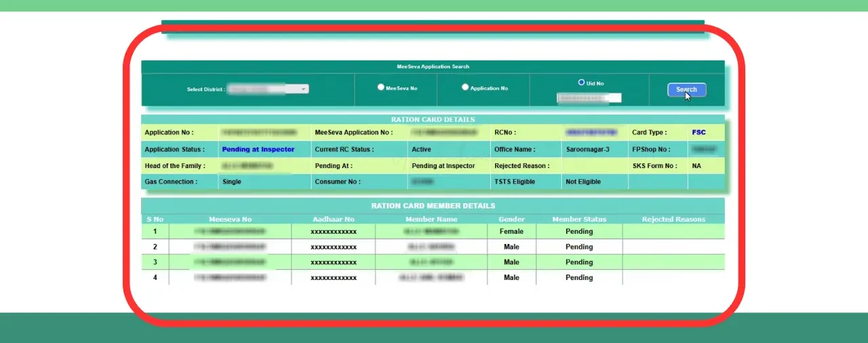Click the 'Single' gas connection value
The image size is (868, 343).
pyautogui.click(x=231, y=182)
